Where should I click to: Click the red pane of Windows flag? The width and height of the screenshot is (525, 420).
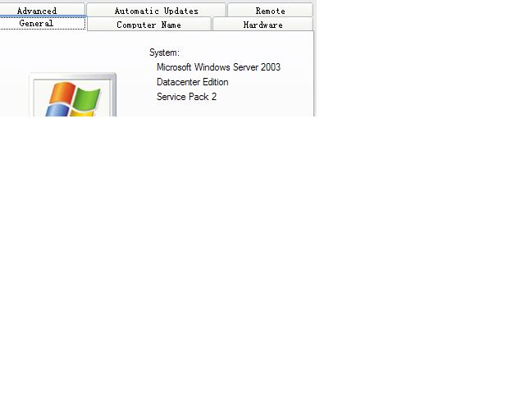[62, 93]
